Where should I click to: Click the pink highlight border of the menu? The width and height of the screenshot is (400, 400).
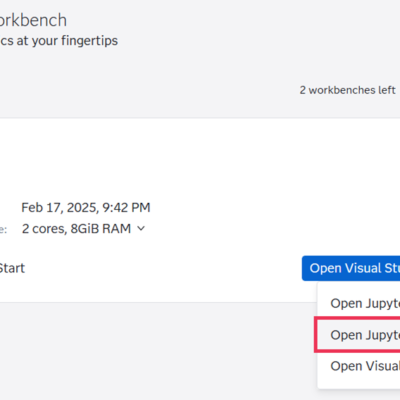[315, 335]
